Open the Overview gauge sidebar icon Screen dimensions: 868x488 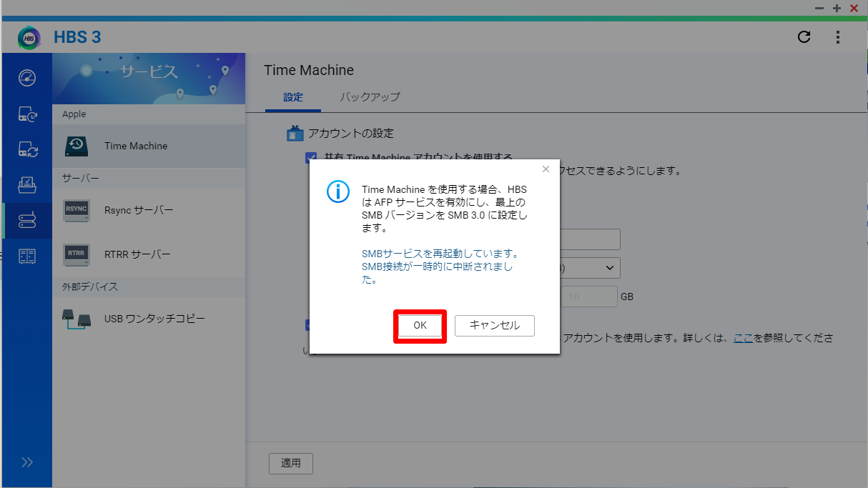[26, 78]
